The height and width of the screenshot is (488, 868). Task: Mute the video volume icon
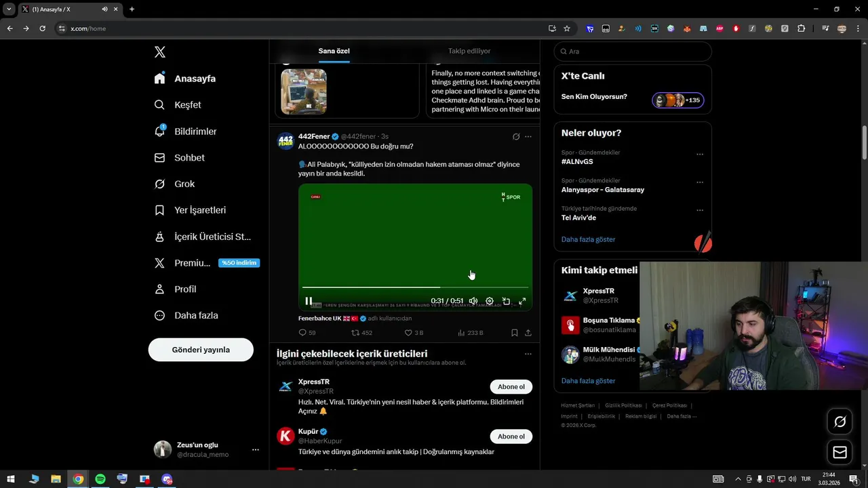pyautogui.click(x=473, y=301)
